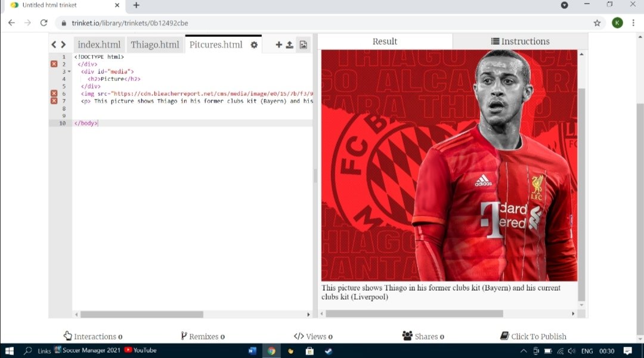
Task: Open Word from taskbar
Action: [x=252, y=351]
